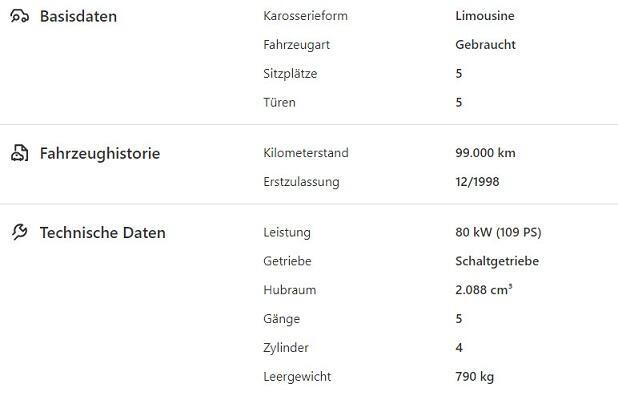Click the Zylinder label
This screenshot has width=618, height=396.
[x=286, y=348]
